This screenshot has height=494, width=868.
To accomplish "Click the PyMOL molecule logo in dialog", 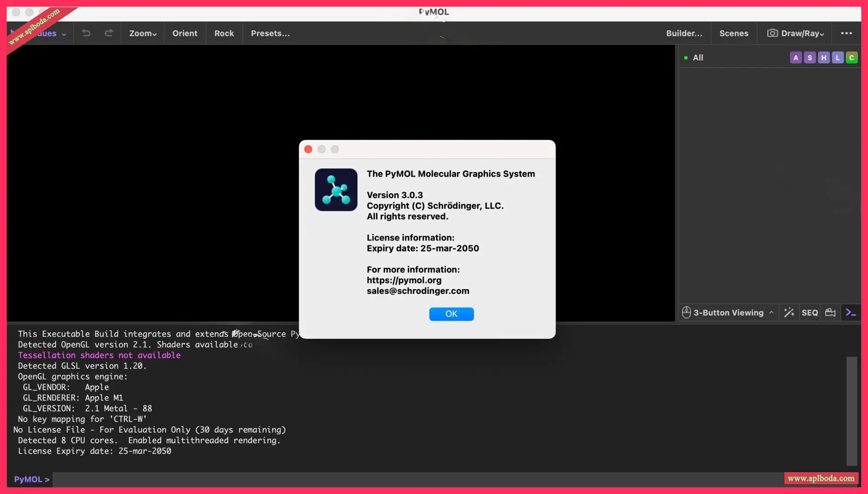I will coord(336,190).
